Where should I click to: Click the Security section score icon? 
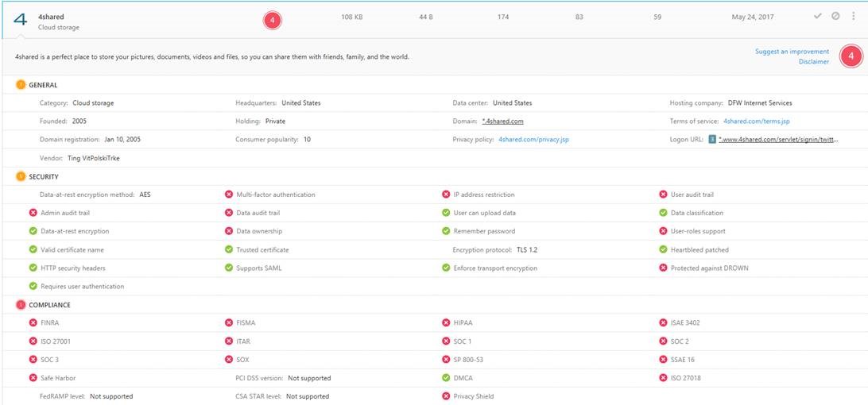coord(21,177)
